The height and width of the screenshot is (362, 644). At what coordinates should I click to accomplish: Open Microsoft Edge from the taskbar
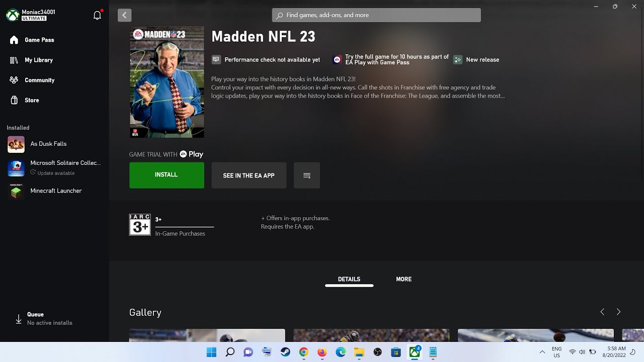tap(341, 352)
